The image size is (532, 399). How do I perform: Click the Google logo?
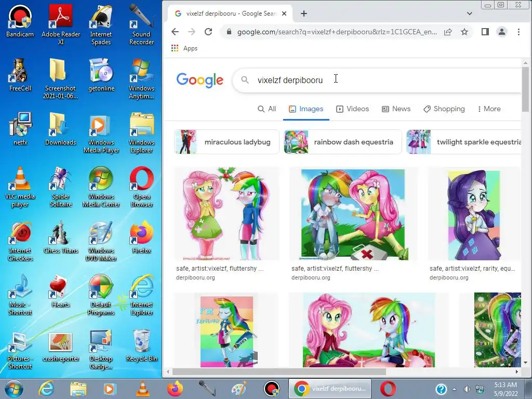[200, 80]
